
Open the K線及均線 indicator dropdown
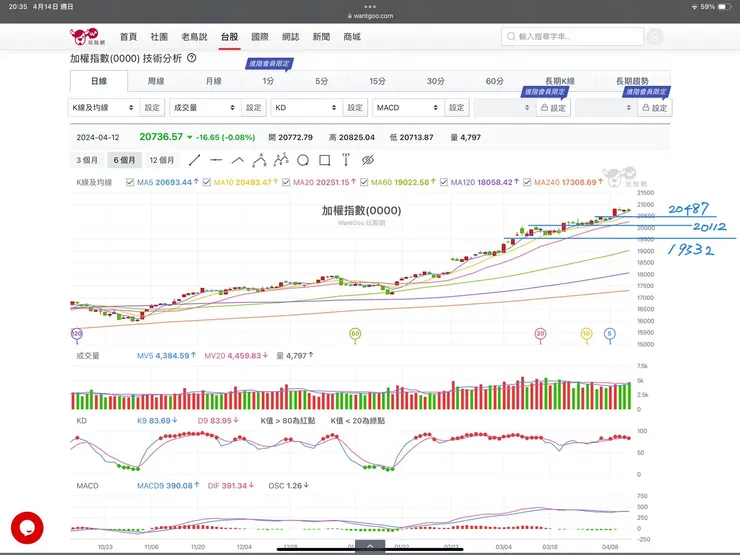coord(104,108)
